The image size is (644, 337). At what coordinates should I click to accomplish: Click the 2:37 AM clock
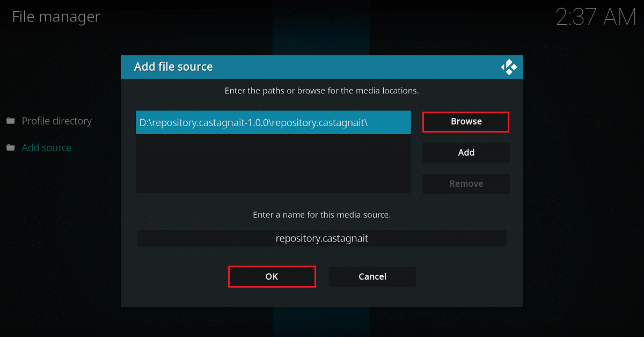pos(595,18)
